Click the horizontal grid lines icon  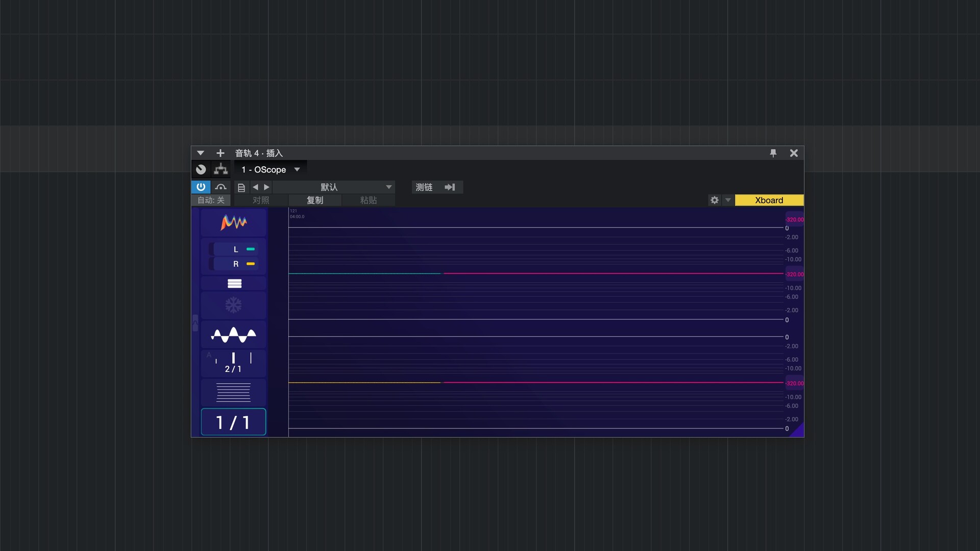point(233,392)
